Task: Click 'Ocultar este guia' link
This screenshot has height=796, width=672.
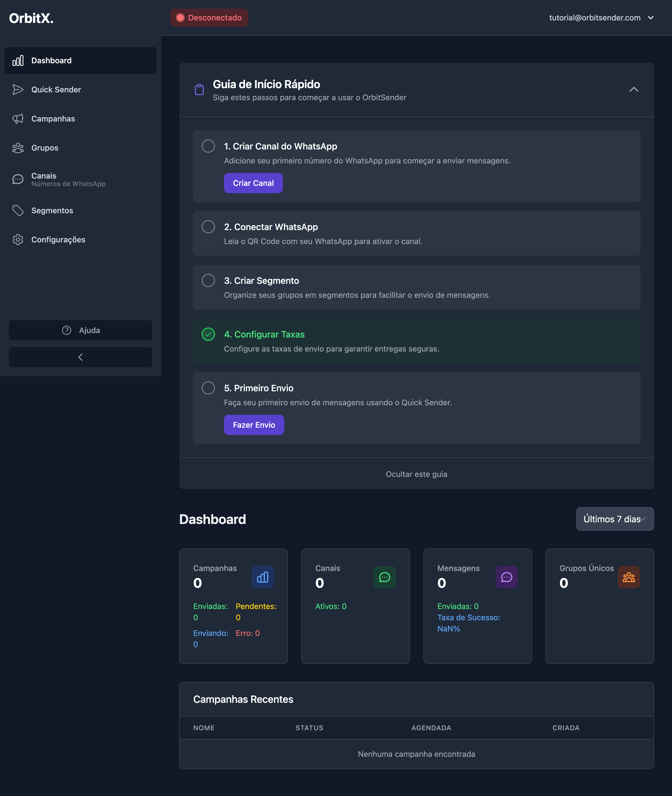Action: (x=416, y=474)
